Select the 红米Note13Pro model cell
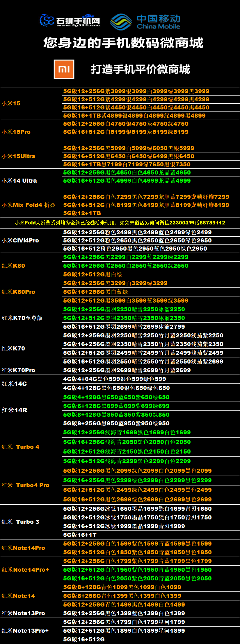 pyautogui.click(x=31, y=613)
